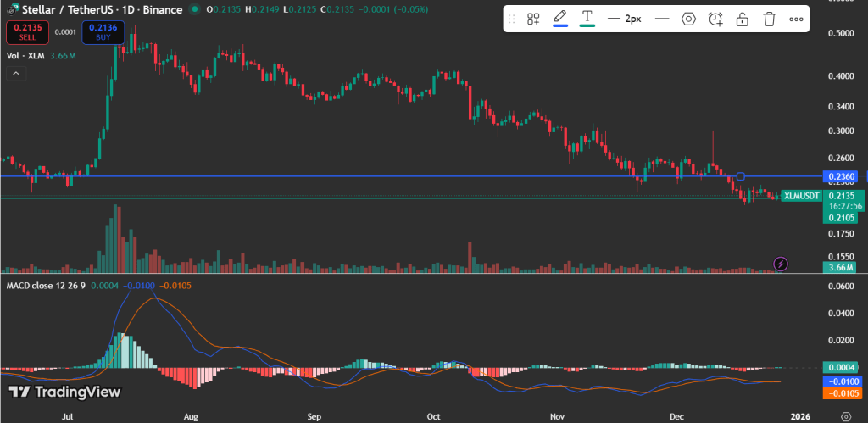Add alert with the clock-plus icon

715,19
